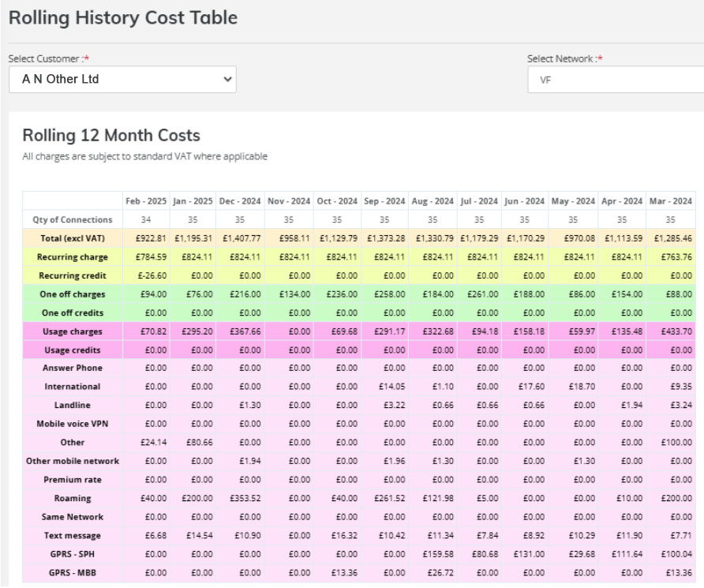This screenshot has width=704, height=588.
Task: Click the International row label
Action: point(73,386)
